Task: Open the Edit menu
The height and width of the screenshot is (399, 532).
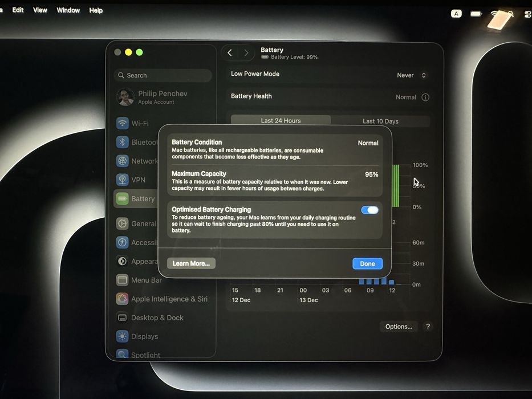Action: pyautogui.click(x=18, y=10)
